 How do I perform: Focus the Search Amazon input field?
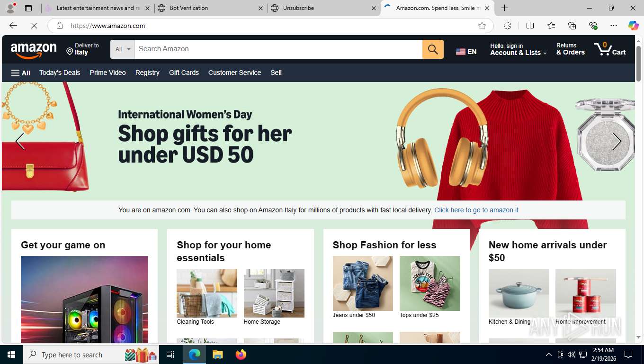(278, 49)
